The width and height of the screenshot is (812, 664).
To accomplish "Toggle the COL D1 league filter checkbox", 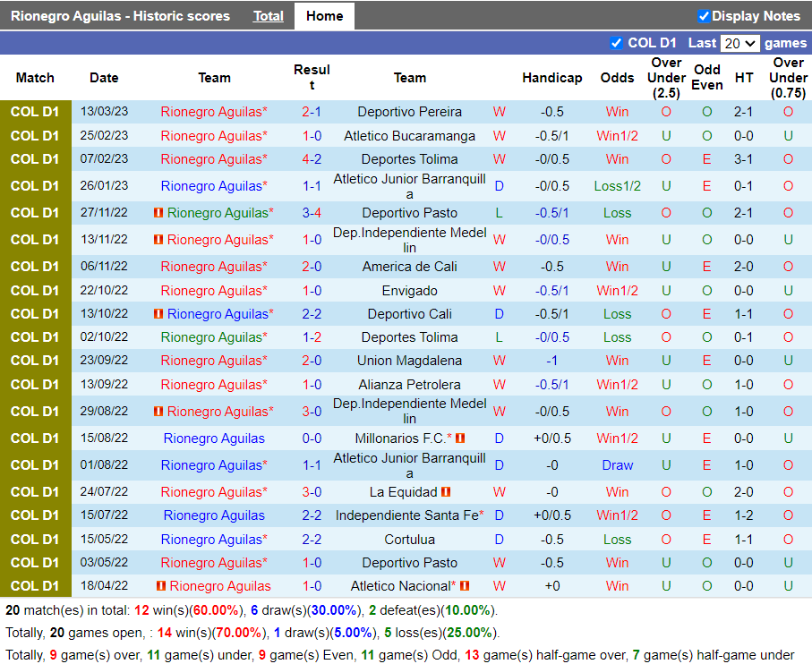I will click(x=616, y=43).
